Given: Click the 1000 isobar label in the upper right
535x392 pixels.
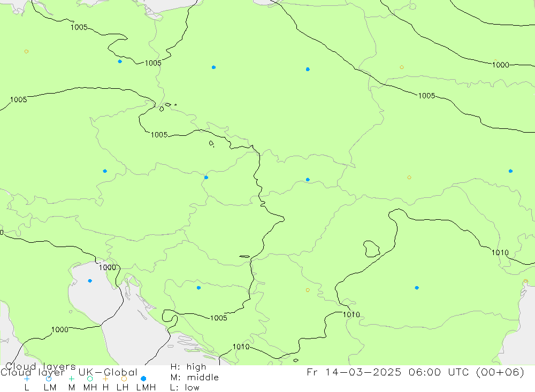Looking at the screenshot, I should pos(501,65).
